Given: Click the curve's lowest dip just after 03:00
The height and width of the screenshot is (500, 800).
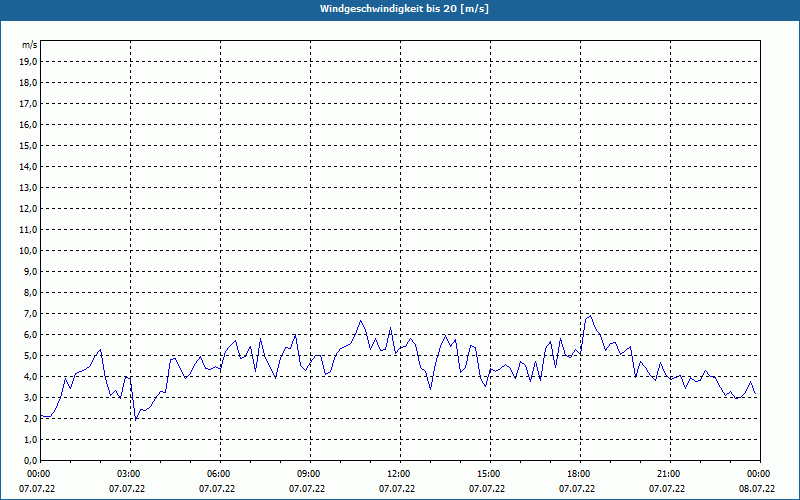Looking at the screenshot, I should coord(135,419).
